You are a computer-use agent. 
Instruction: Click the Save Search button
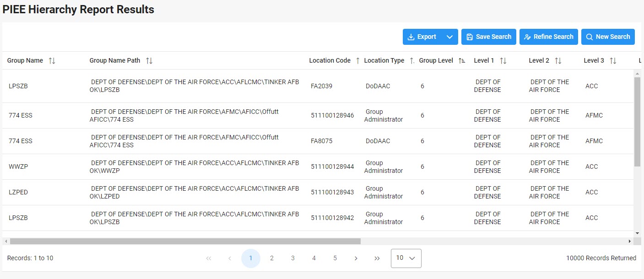tap(488, 37)
